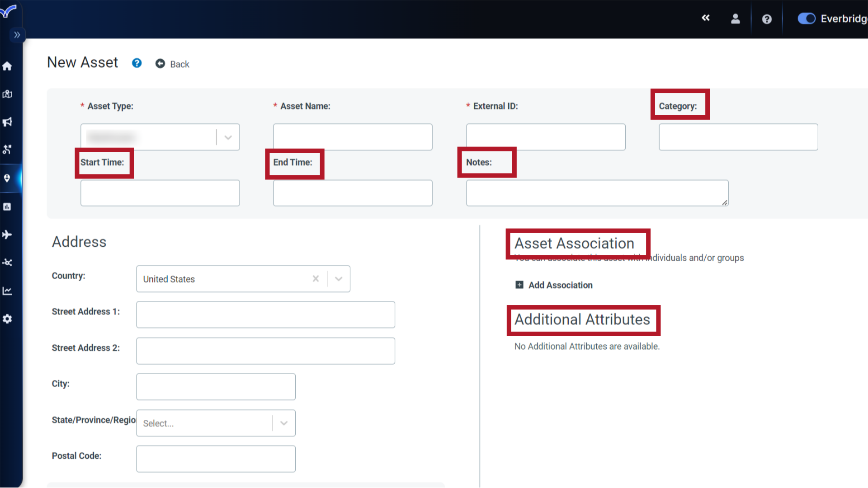Viewport: 868px width, 488px height.
Task: Click Add Association button
Action: coord(553,285)
